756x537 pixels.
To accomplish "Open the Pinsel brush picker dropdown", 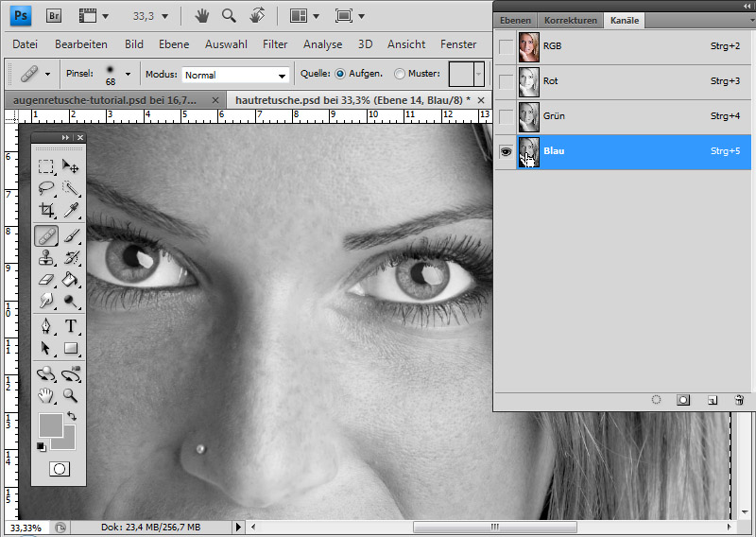I will (128, 74).
